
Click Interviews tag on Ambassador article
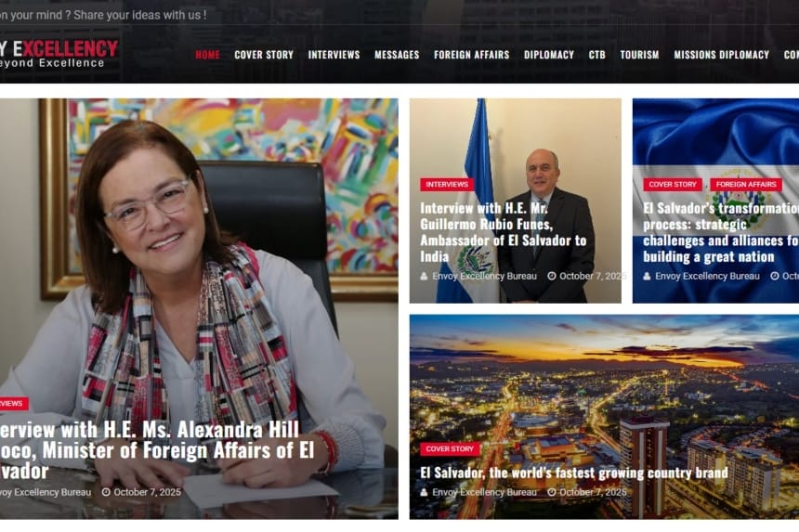click(x=447, y=184)
